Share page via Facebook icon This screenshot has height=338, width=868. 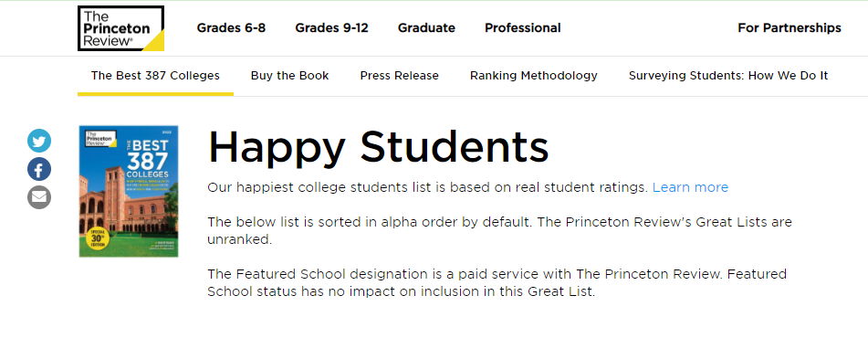[39, 170]
